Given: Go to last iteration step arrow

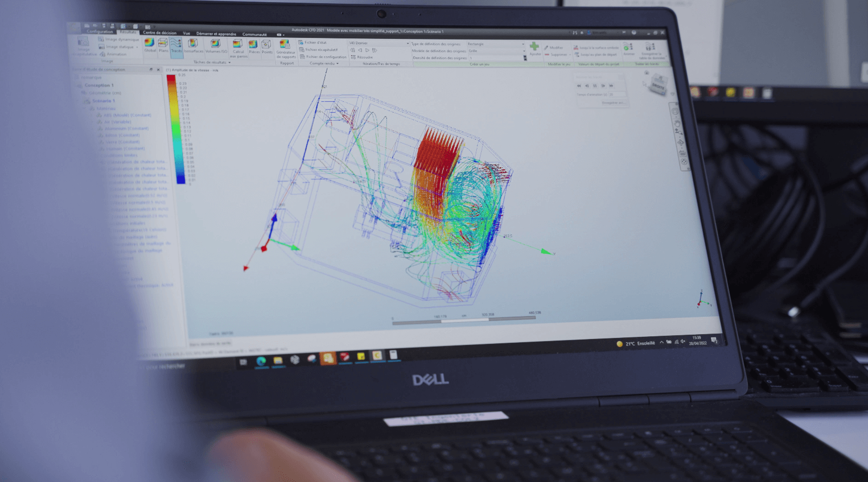Looking at the screenshot, I should tap(374, 50).
